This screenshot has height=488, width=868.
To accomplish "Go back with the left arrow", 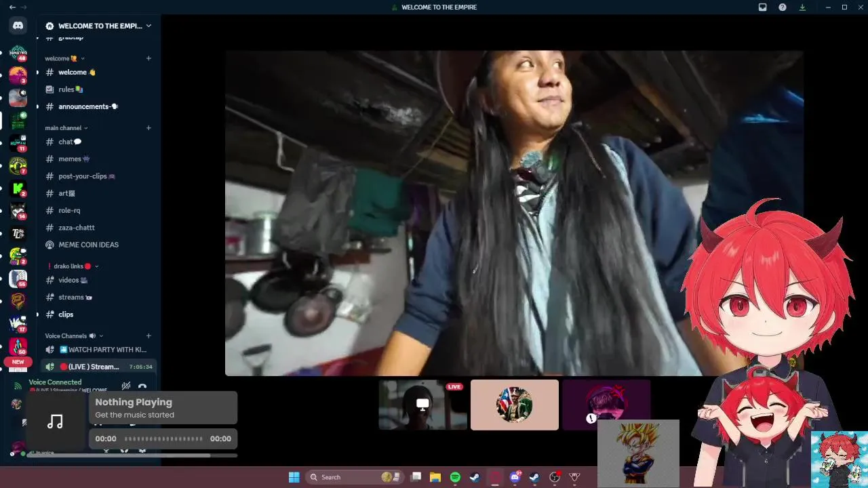I will coord(12,7).
